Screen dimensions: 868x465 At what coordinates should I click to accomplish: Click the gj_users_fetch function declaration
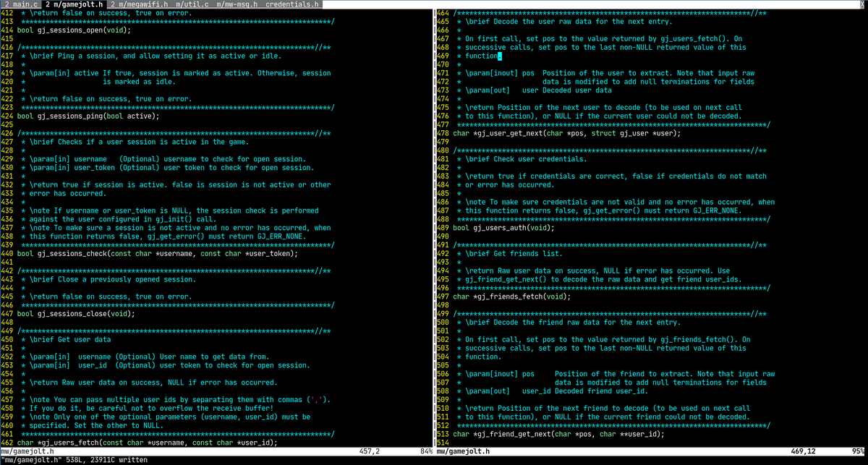147,443
